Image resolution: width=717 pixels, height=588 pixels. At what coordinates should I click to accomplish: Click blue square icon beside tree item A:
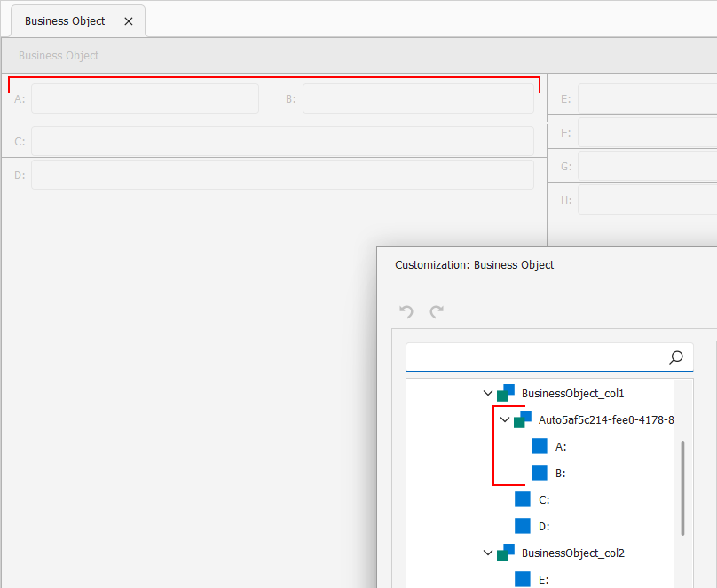(540, 446)
